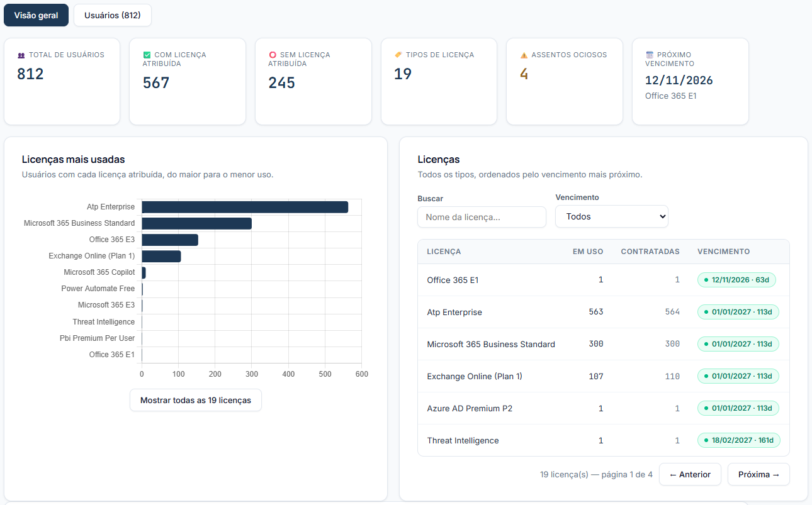Click the 12/11/2026 date on Próximo Vencimento card
The image size is (812, 505).
point(679,80)
